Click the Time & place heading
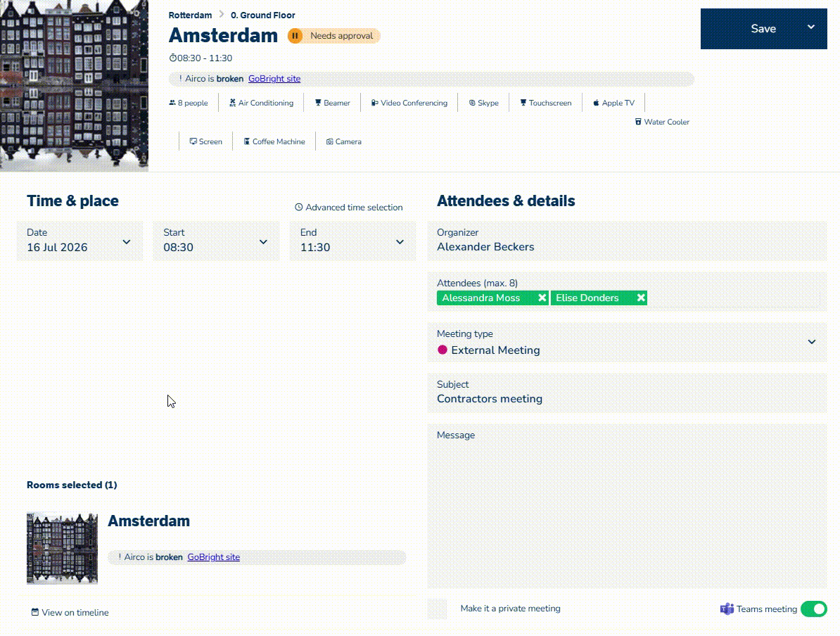840x636 pixels. (x=73, y=201)
